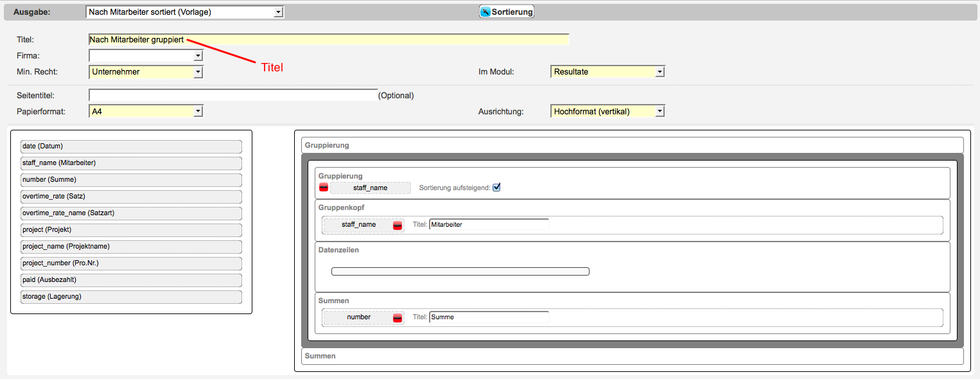The width and height of the screenshot is (980, 379).
Task: Click into the Seitentitel input field
Action: pos(233,96)
